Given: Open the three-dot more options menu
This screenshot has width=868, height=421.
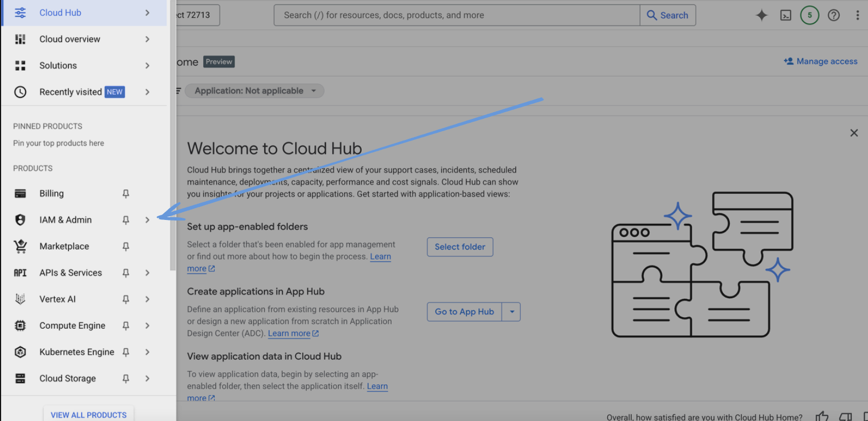Looking at the screenshot, I should (857, 16).
